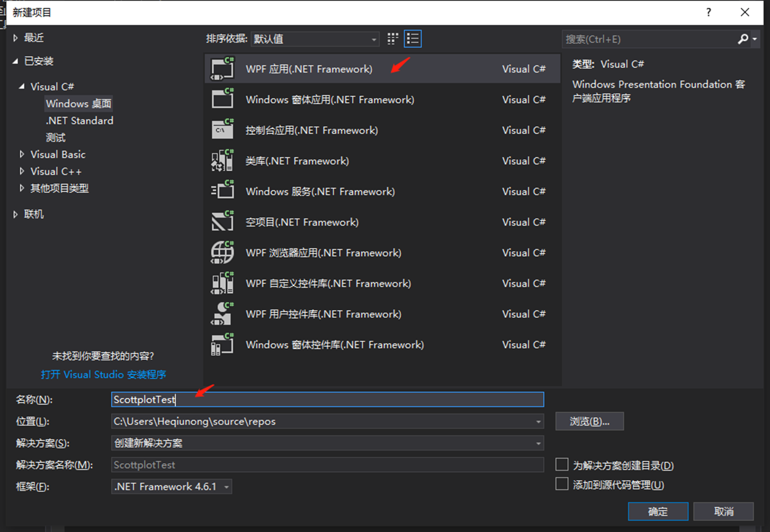Select Windows 窗体控件库(.NET Framework) template
The width and height of the screenshot is (770, 532).
382,345
